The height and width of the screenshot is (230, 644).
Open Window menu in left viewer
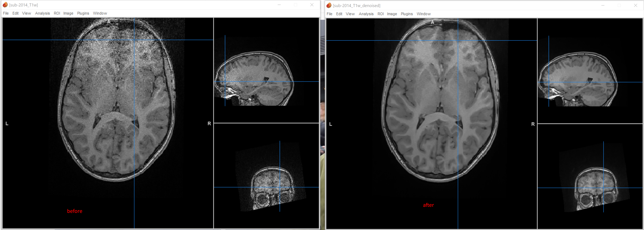point(100,13)
